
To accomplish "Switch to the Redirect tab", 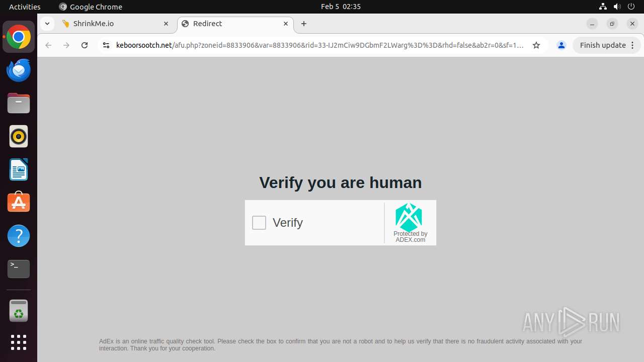I will (x=235, y=24).
